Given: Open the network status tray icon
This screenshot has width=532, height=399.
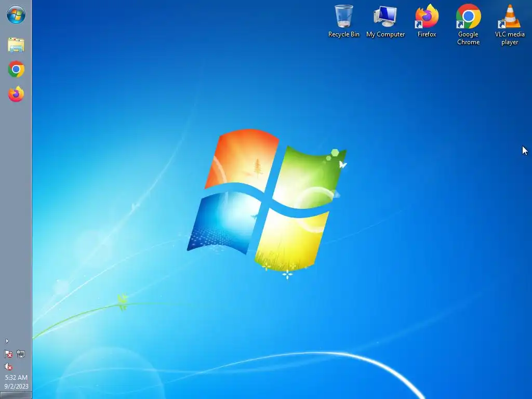Looking at the screenshot, I should (x=21, y=354).
